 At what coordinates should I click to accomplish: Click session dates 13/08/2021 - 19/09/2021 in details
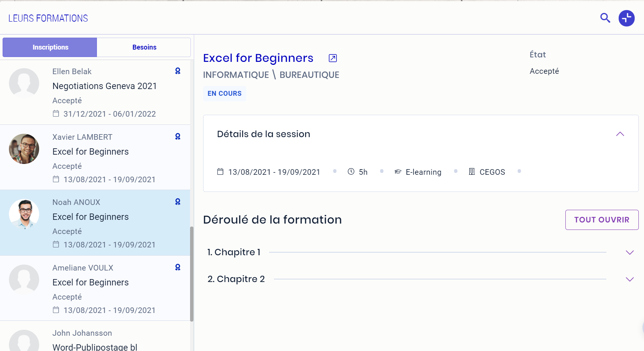(274, 172)
